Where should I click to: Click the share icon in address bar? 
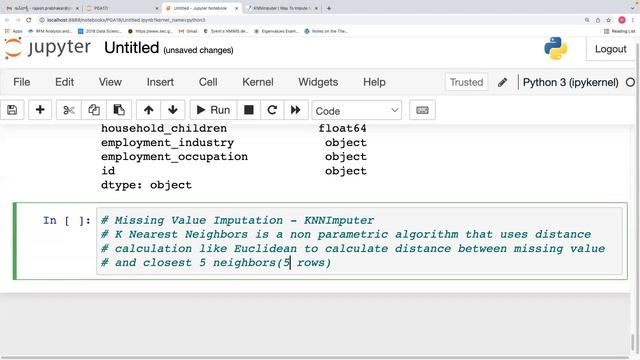click(598, 20)
